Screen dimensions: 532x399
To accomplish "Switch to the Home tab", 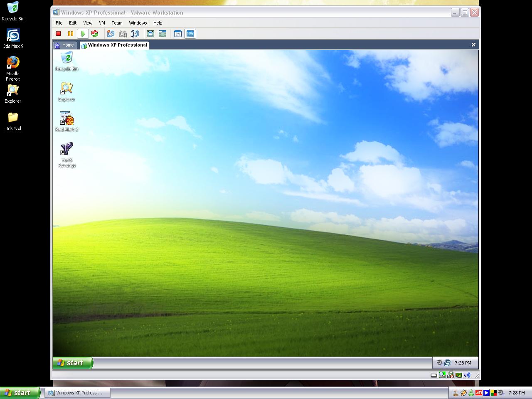I will pos(65,45).
